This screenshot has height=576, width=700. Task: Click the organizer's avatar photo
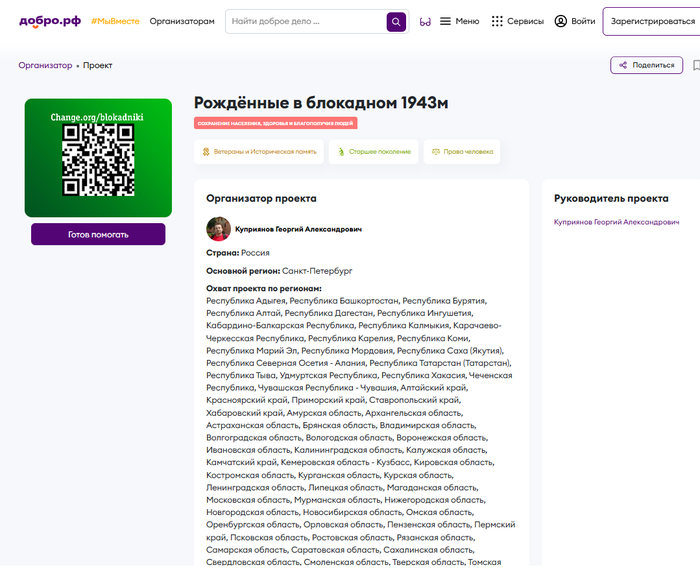point(218,229)
